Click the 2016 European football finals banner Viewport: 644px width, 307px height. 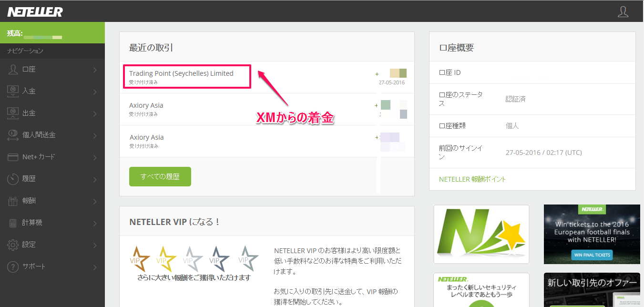pos(592,234)
